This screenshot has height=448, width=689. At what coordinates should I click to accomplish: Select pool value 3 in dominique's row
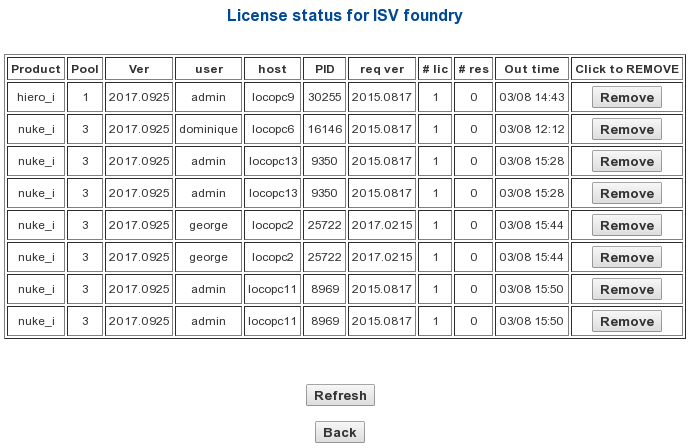[x=85, y=129]
